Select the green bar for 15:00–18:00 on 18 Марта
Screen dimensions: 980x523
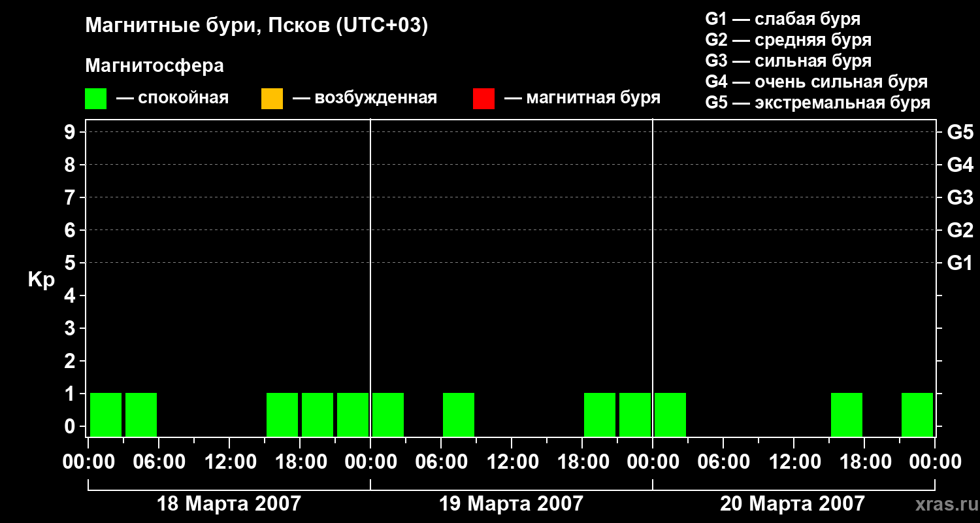click(x=282, y=414)
